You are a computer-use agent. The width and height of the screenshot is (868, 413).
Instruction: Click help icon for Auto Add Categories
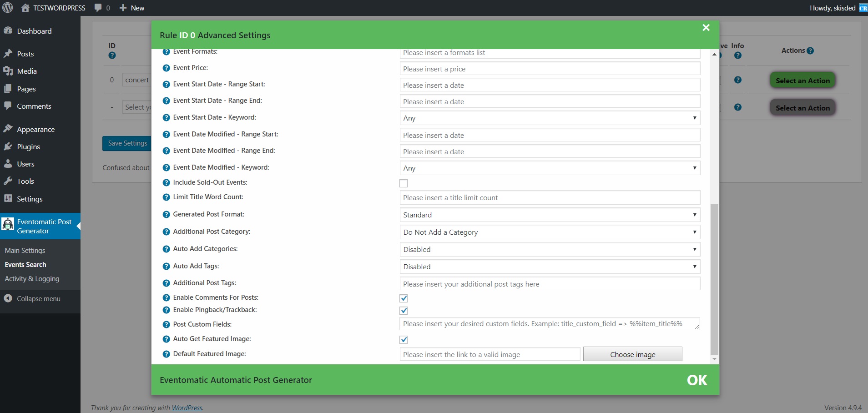166,249
